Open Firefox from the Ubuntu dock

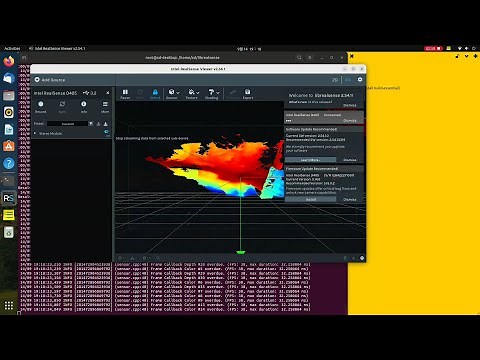pyautogui.click(x=9, y=61)
